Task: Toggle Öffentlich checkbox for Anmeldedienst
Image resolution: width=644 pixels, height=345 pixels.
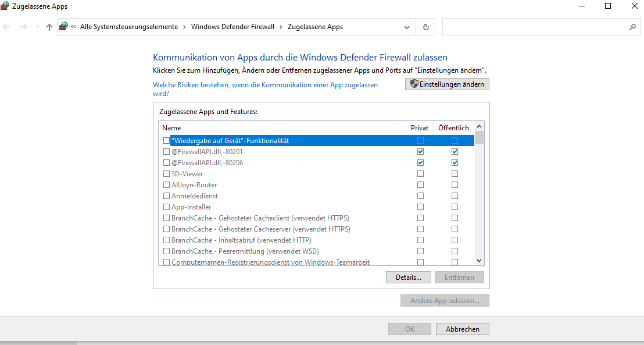Action: (455, 196)
